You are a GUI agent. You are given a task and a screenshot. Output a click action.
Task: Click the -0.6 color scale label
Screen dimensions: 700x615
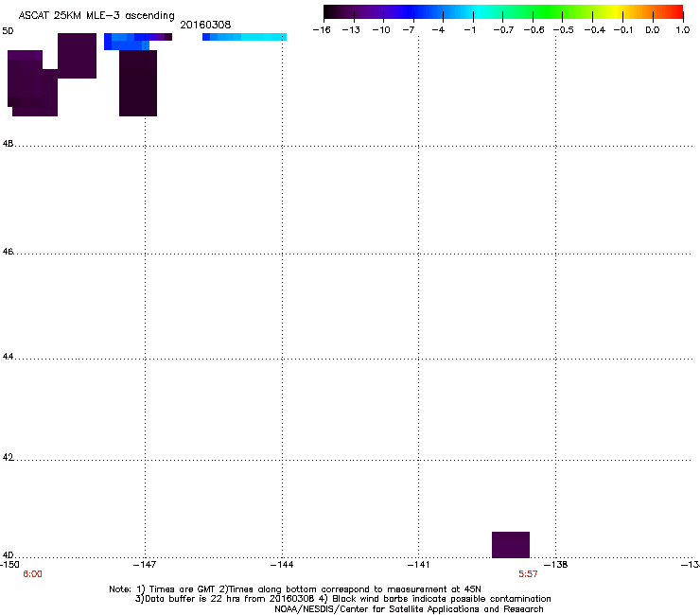pos(534,30)
